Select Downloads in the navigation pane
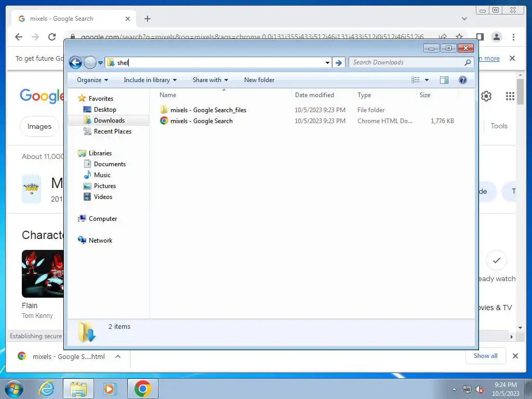The width and height of the screenshot is (532, 399). coord(109,121)
